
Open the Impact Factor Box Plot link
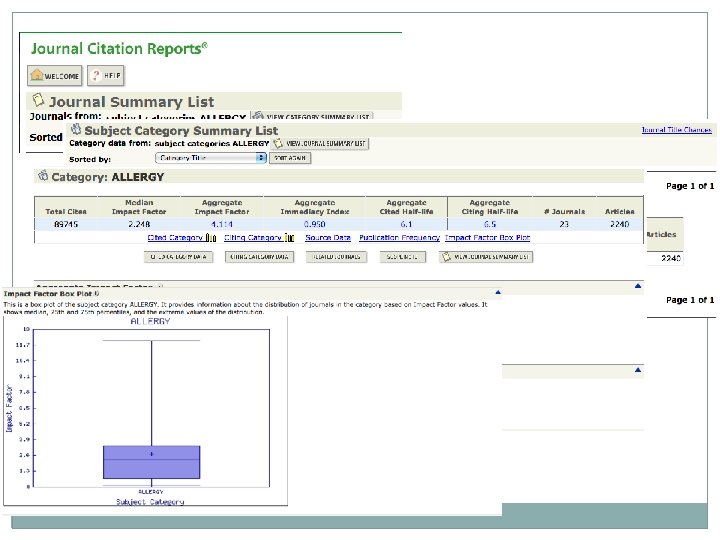click(487, 237)
